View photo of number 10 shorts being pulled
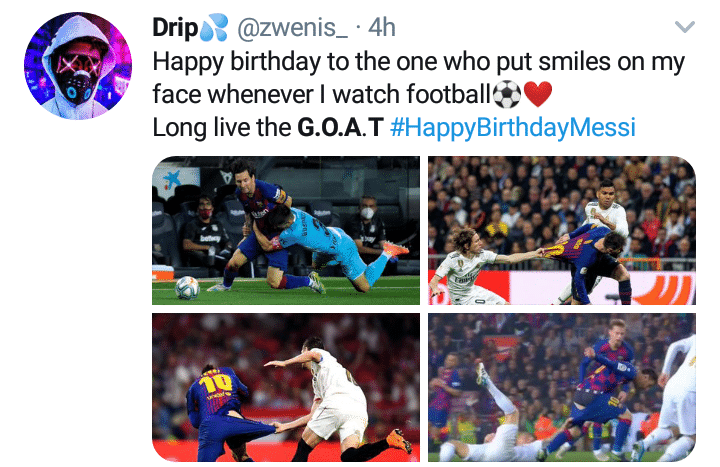This screenshot has width=720, height=467. point(286,387)
